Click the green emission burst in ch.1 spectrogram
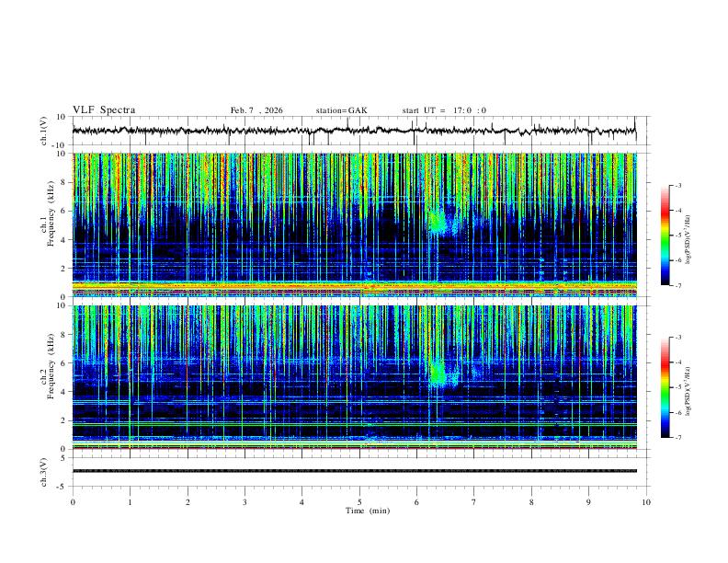728x563 pixels. [x=438, y=221]
